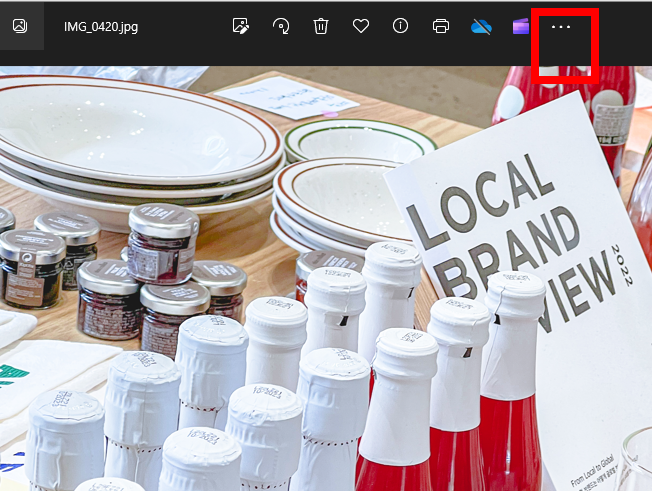
Task: Click the IMG_0420.jpg file name
Action: 101,27
